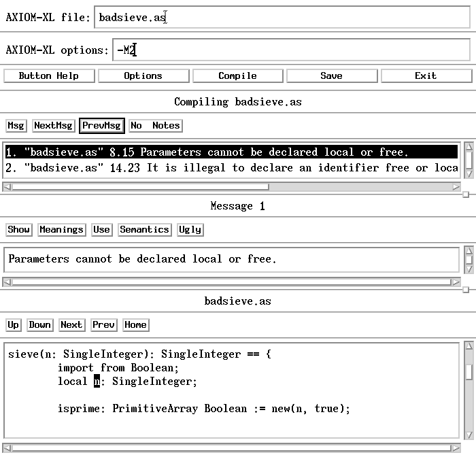Exit the application

[x=426, y=75]
